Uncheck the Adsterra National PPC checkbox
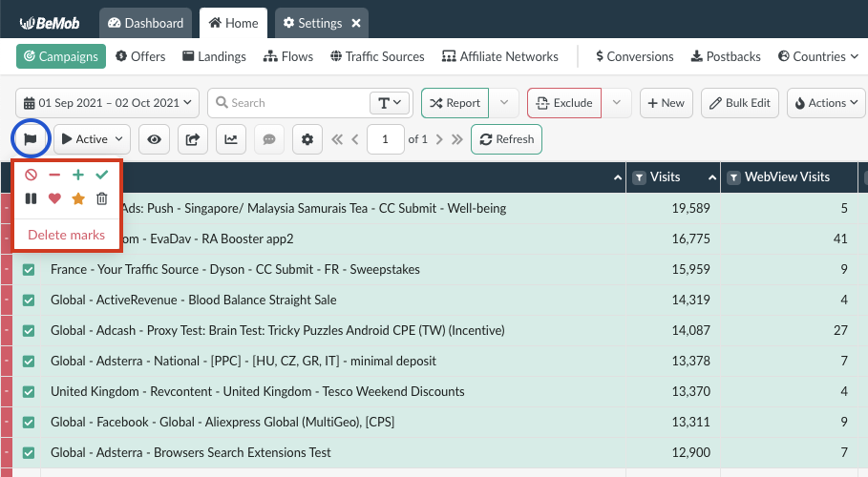This screenshot has height=477, width=868. point(29,362)
